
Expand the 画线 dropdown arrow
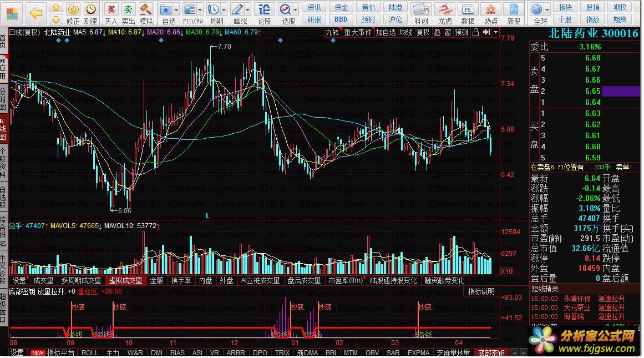(x=248, y=9)
